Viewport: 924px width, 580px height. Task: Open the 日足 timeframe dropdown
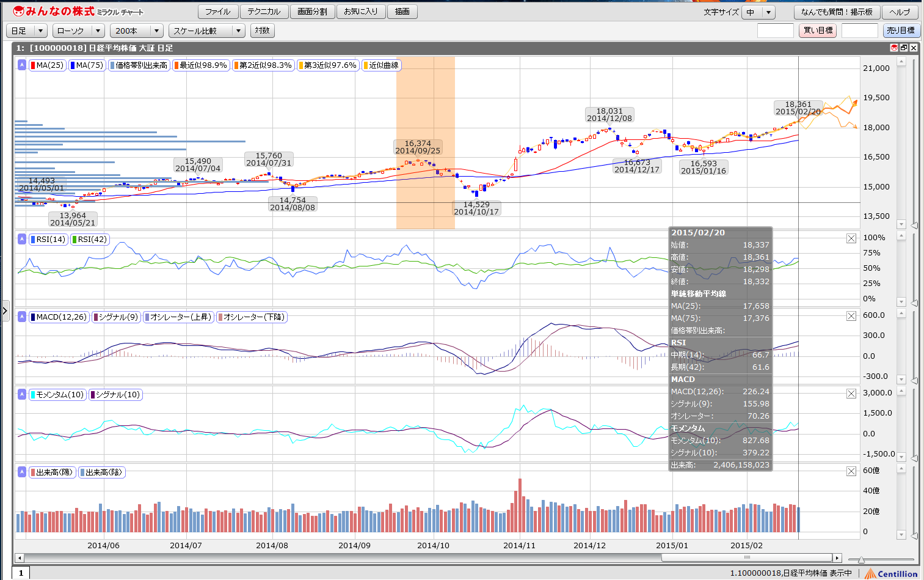point(27,31)
